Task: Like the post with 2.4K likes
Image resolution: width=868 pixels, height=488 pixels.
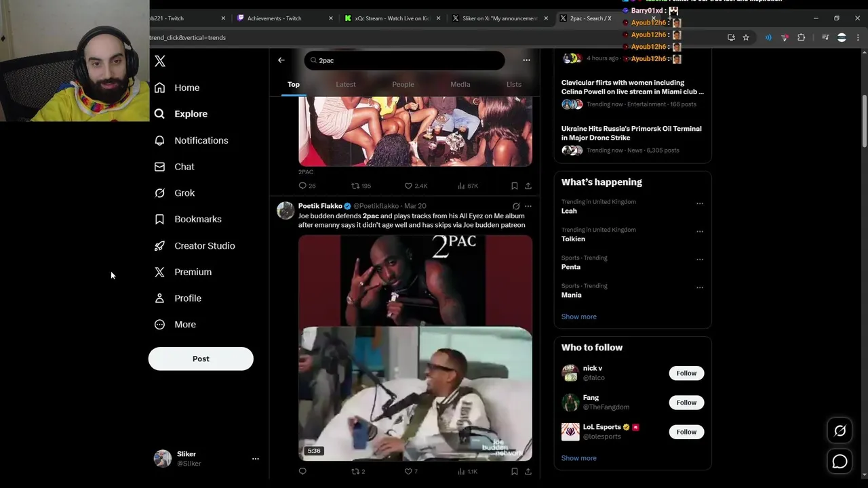Action: tap(416, 186)
